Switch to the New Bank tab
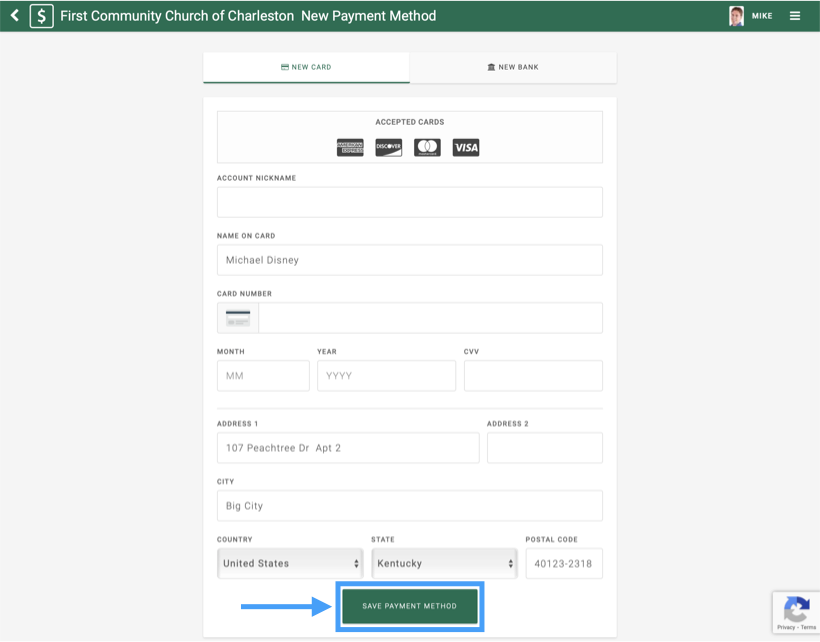 (513, 67)
